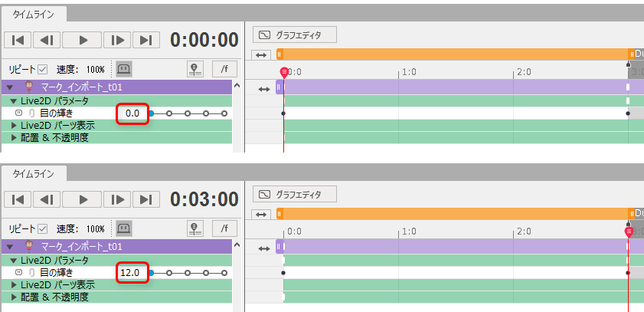The width and height of the screenshot is (644, 312).
Task: Jump to start in top timeline
Action: 18,40
